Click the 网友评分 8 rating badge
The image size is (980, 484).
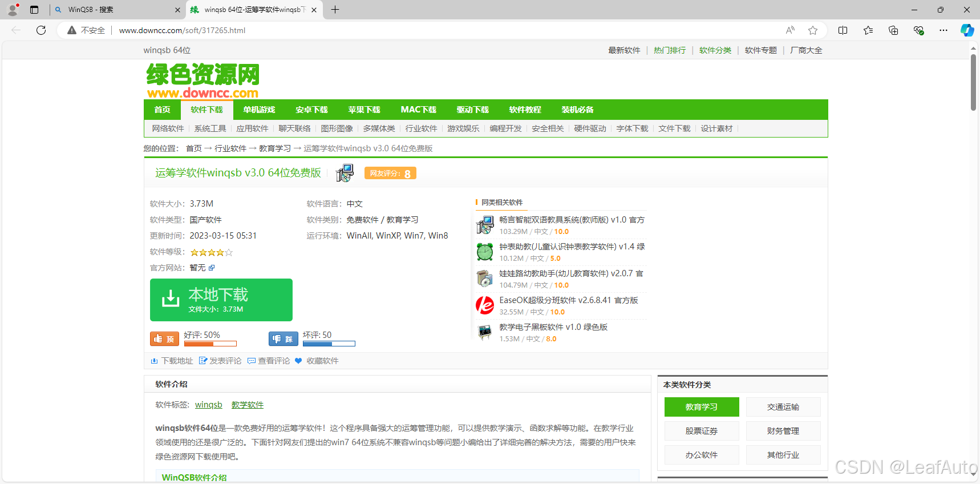pos(390,173)
